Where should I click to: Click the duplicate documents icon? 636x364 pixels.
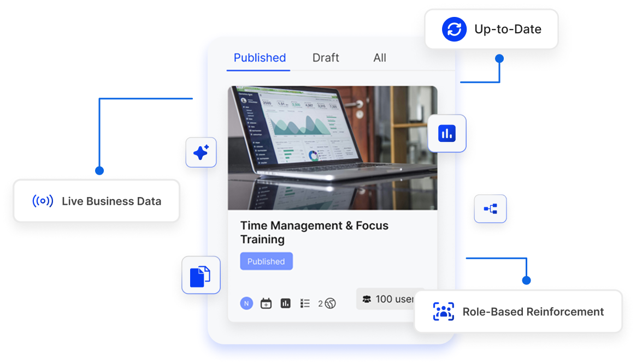pyautogui.click(x=201, y=275)
